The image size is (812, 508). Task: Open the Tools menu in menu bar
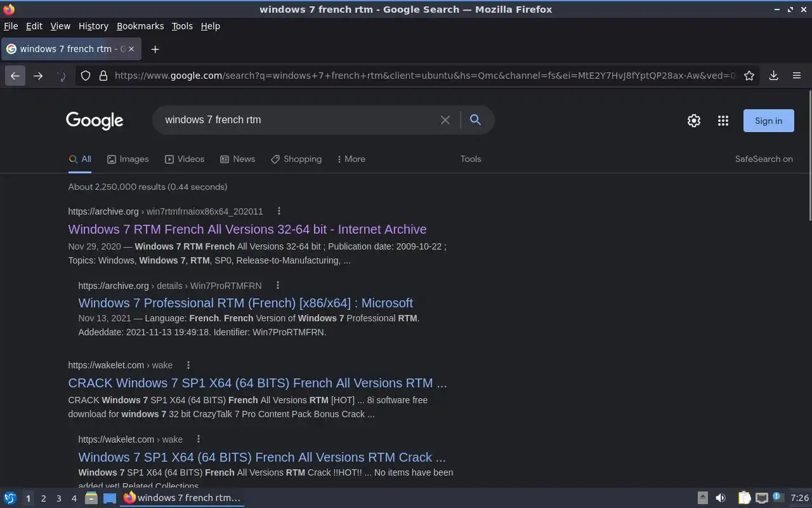[x=182, y=26]
